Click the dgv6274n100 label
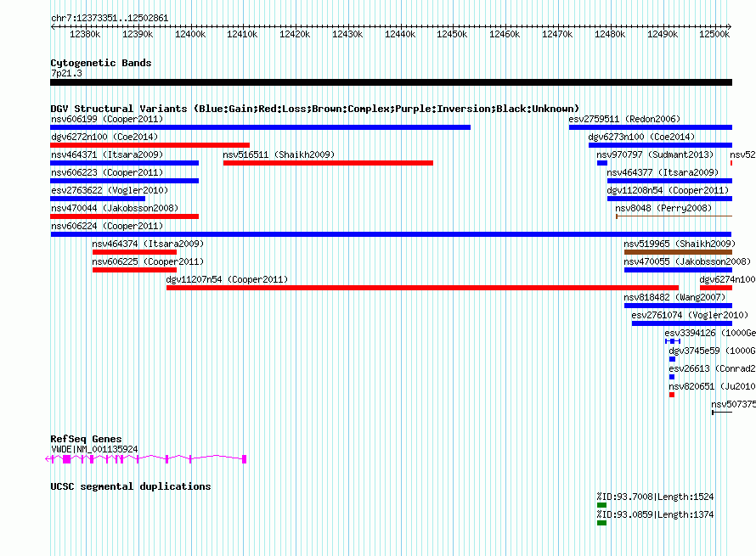The height and width of the screenshot is (556, 756). tap(728, 279)
